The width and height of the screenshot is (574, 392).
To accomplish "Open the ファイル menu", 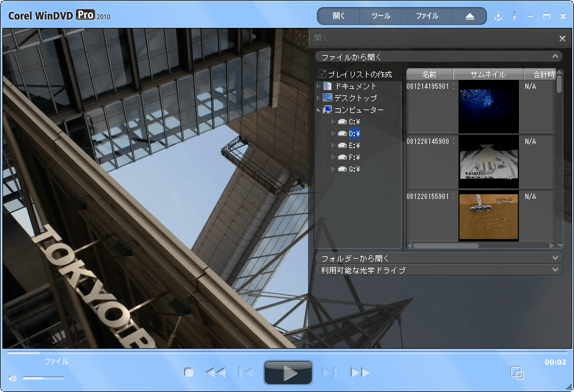I will [x=427, y=16].
